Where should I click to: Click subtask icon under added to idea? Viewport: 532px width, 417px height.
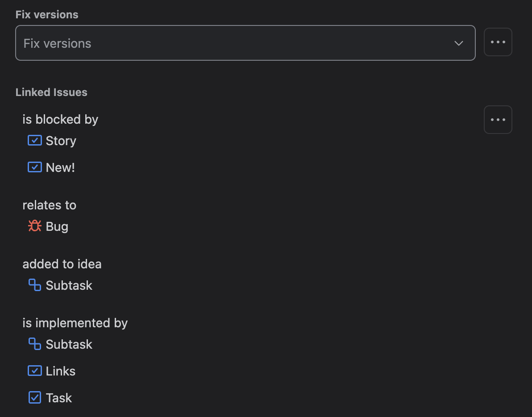tap(35, 285)
